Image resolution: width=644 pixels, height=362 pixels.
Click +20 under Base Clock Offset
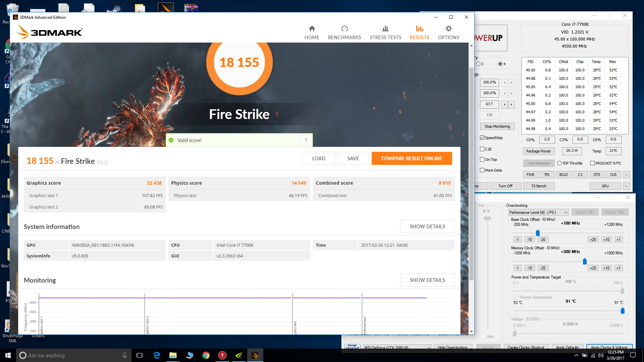click(593, 239)
